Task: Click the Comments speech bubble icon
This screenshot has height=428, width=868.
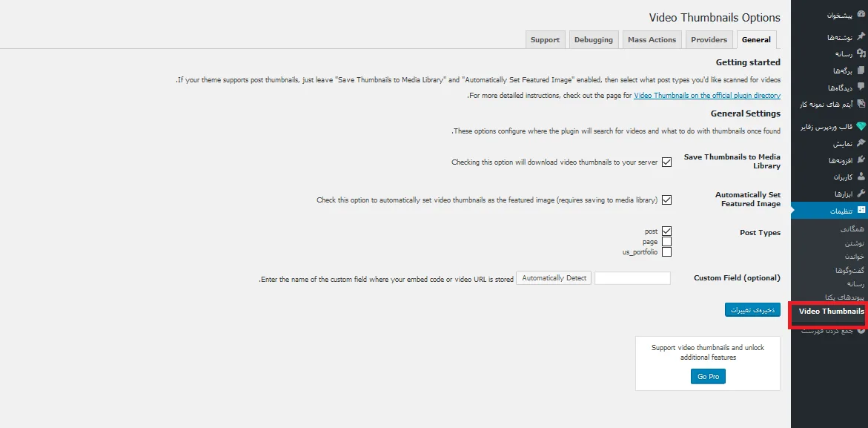Action: pyautogui.click(x=861, y=88)
